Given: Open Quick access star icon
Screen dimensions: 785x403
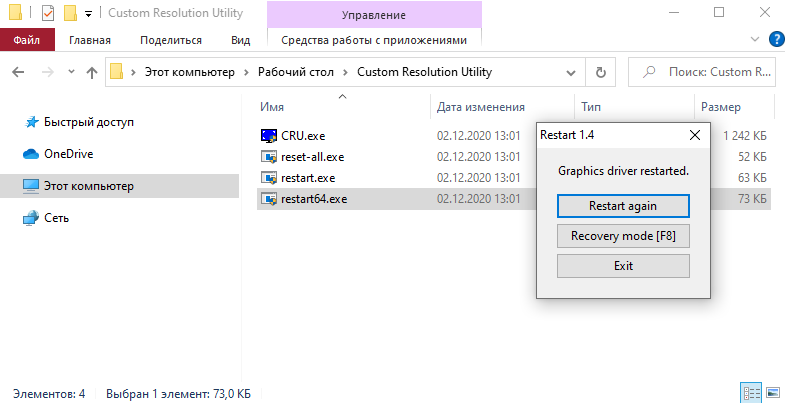Looking at the screenshot, I should point(32,122).
